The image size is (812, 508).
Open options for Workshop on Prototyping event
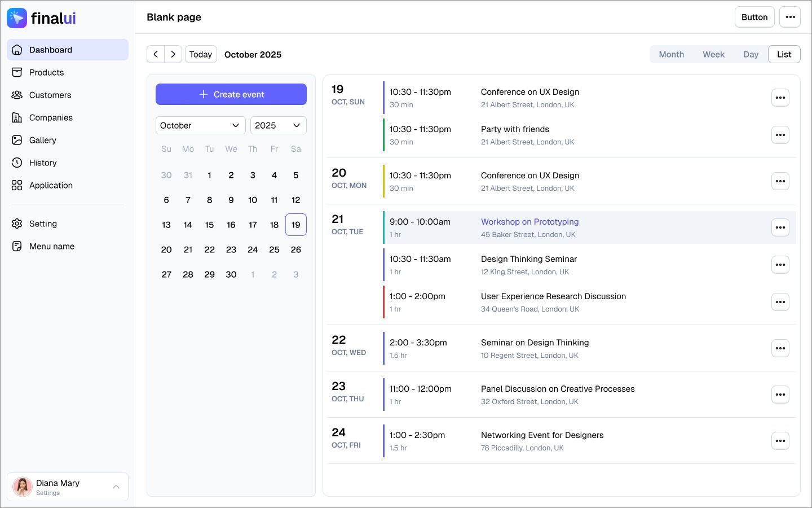780,227
